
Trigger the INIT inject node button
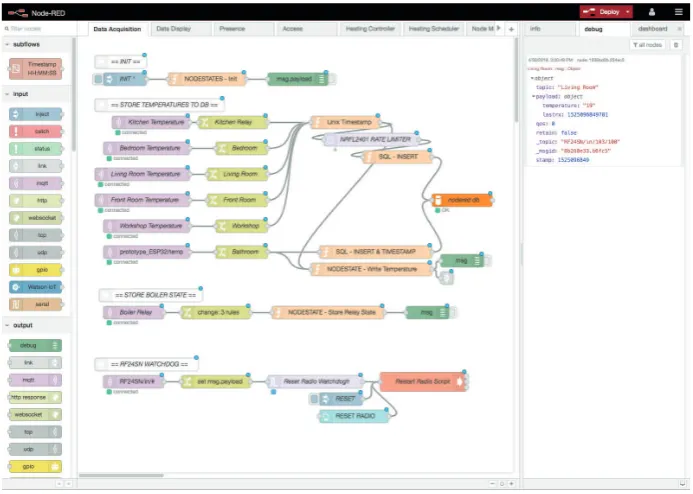tap(98, 79)
